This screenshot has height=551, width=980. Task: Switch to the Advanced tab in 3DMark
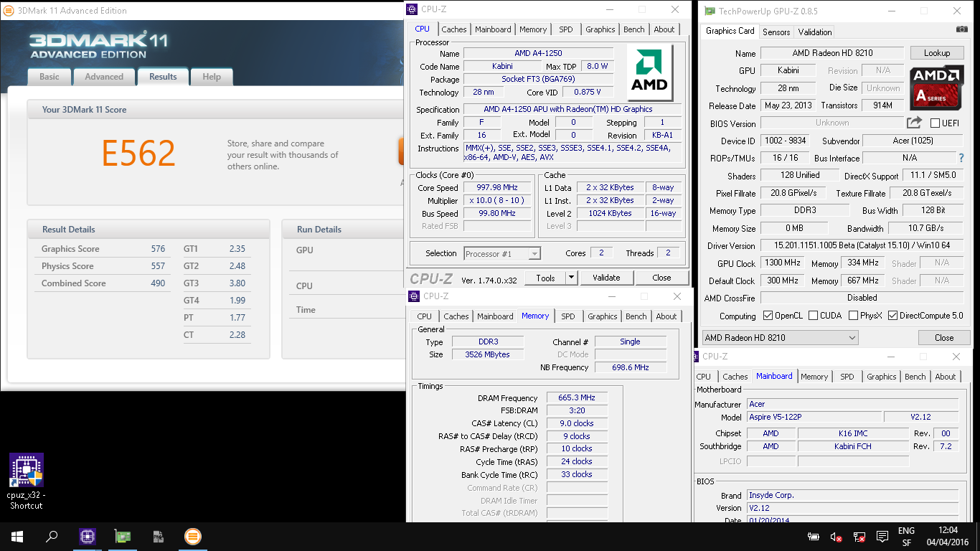(104, 77)
